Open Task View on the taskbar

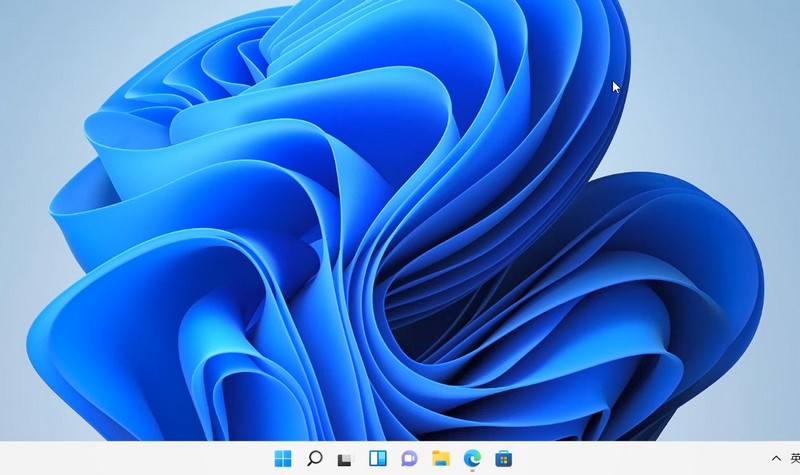[346, 459]
